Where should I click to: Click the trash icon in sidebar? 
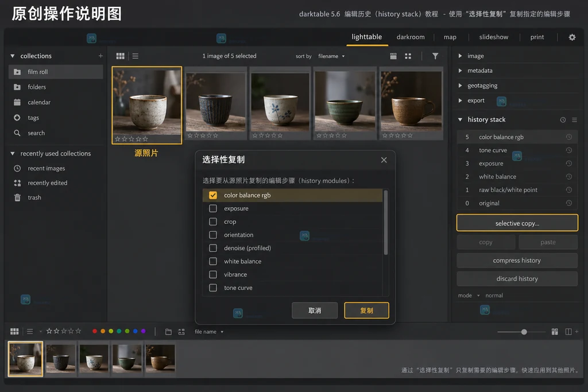coord(17,197)
